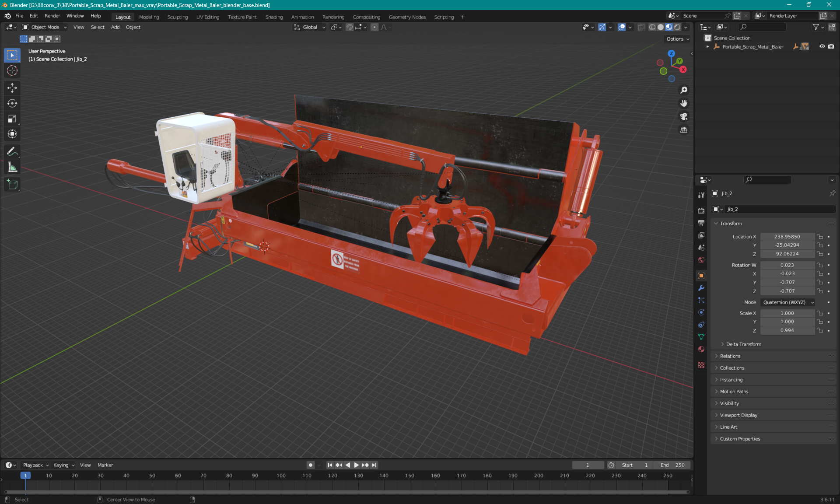This screenshot has height=504, width=840.
Task: Click the Location X value field
Action: coord(787,237)
